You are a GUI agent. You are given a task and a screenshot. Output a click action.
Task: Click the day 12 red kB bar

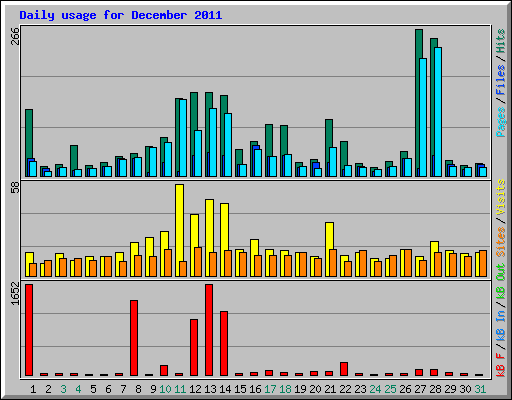point(194,348)
